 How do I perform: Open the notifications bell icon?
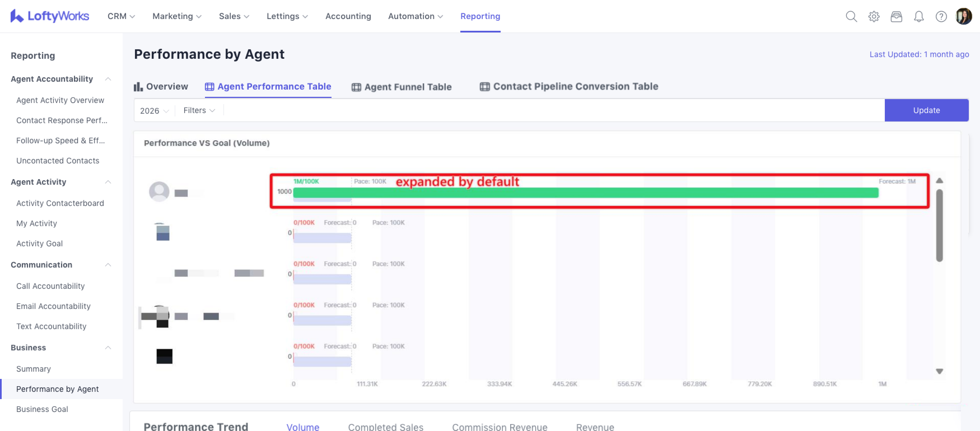(x=918, y=16)
